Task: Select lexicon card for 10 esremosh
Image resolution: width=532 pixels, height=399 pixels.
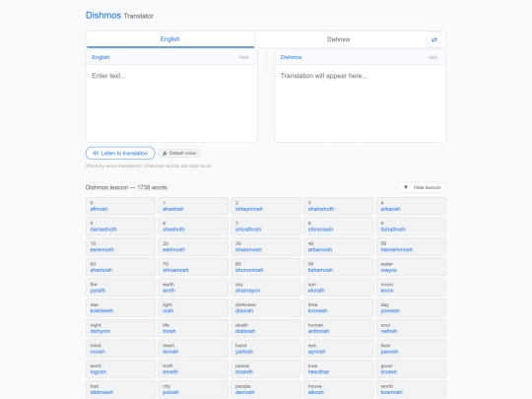Action: coord(121,246)
